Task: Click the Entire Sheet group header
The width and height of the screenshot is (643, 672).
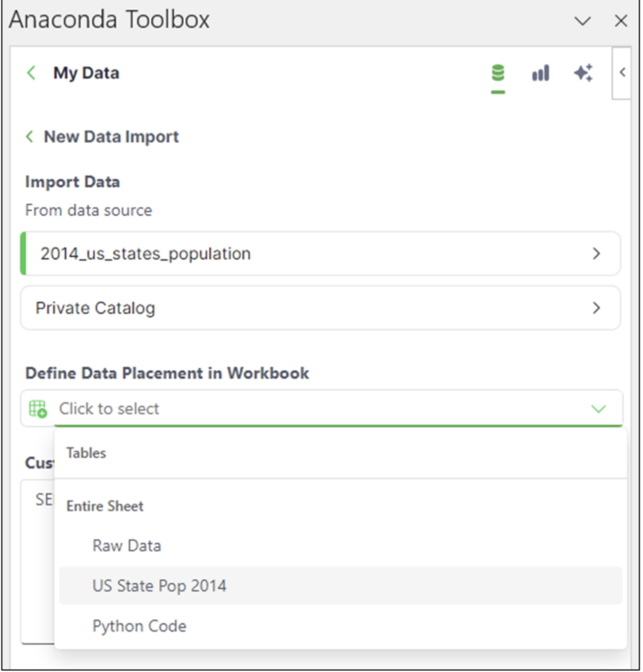Action: point(105,506)
